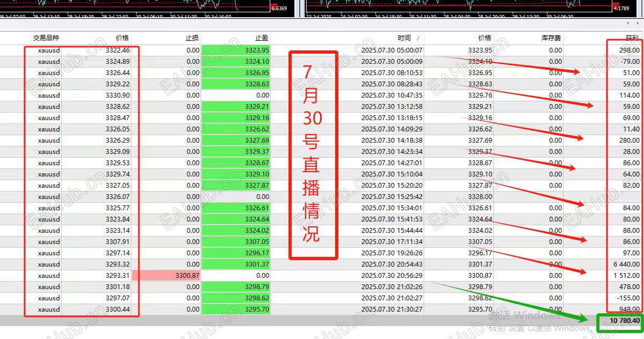Sort trades by the 时间 time column header
The width and height of the screenshot is (644, 339).
pos(404,38)
